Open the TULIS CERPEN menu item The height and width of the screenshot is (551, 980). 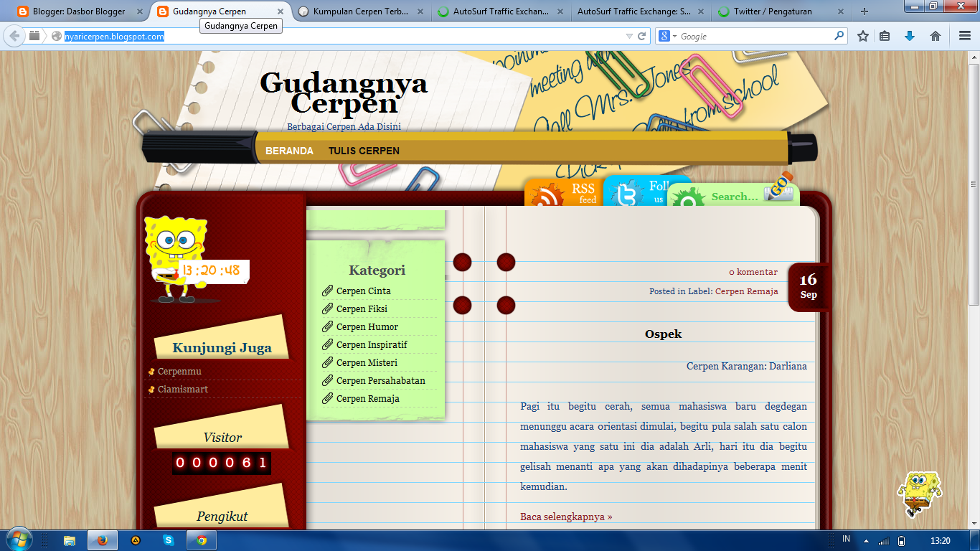(x=364, y=151)
